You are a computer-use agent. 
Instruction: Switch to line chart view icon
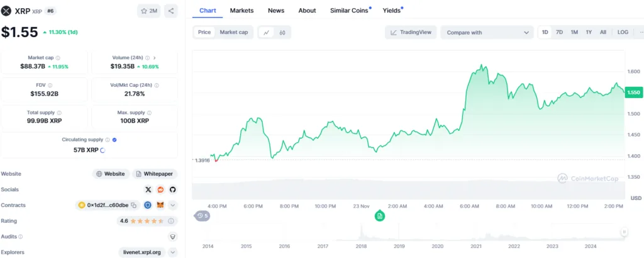tap(266, 33)
